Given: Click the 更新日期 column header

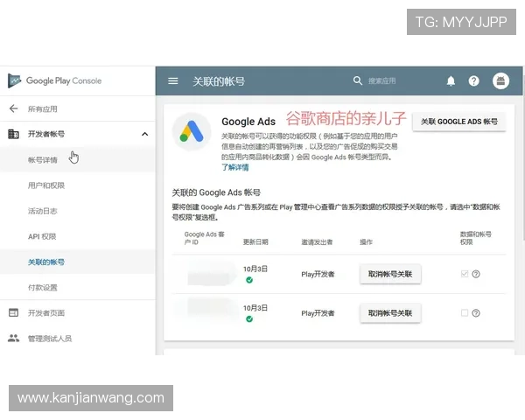Looking at the screenshot, I should point(255,241).
